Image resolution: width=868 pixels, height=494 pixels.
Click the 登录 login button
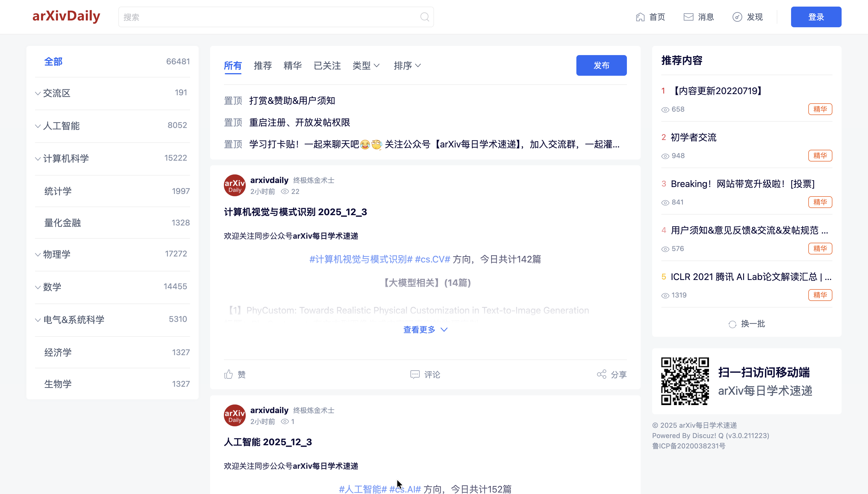click(x=816, y=17)
